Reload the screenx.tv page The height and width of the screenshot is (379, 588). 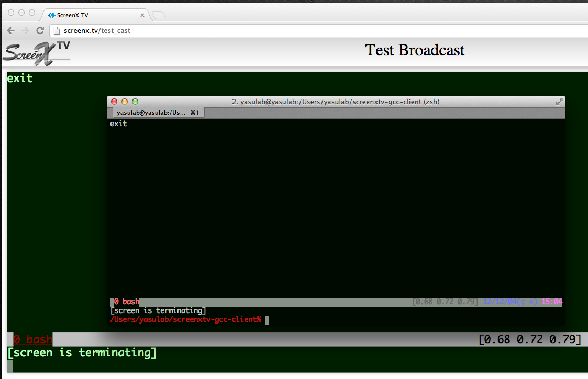pos(40,31)
